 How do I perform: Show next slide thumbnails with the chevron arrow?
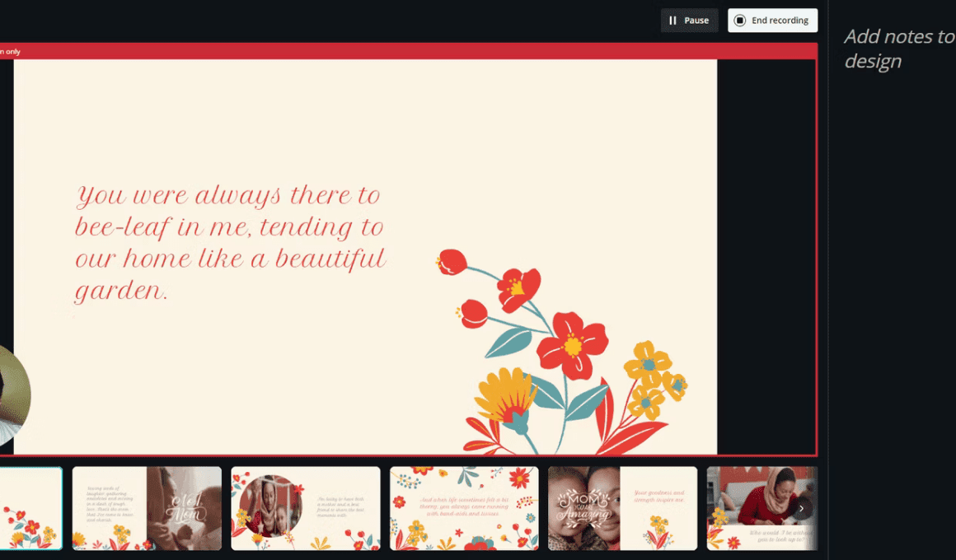[801, 508]
